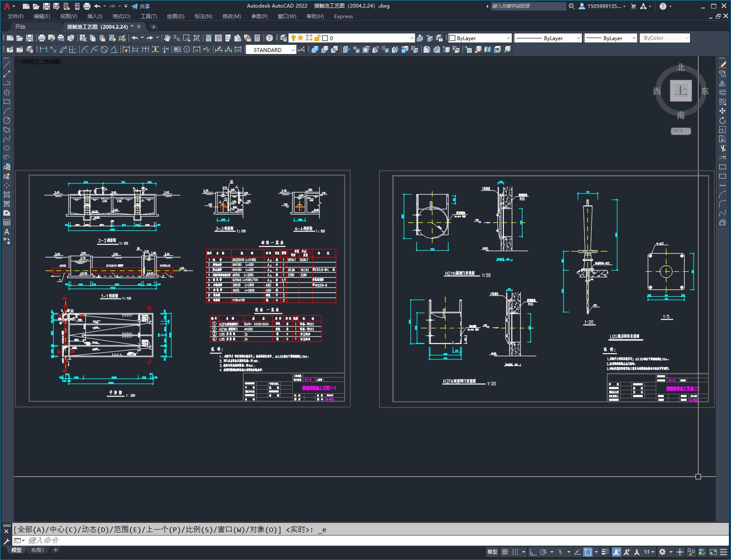Choose the Rectangle draw tool

click(x=7, y=102)
